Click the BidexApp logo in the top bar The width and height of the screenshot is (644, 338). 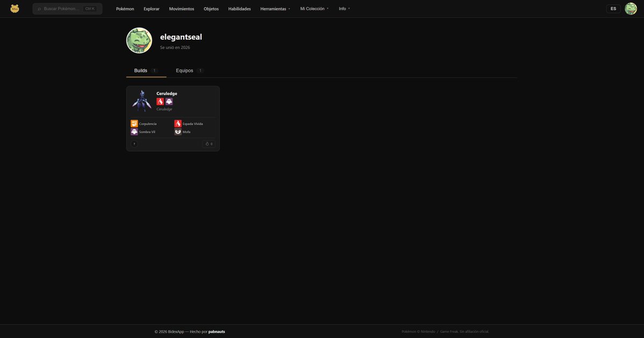pos(14,9)
